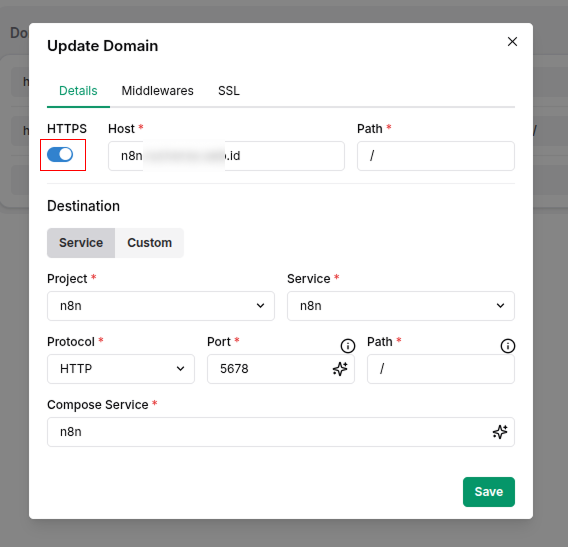Click the Host input field

pyautogui.click(x=226, y=156)
